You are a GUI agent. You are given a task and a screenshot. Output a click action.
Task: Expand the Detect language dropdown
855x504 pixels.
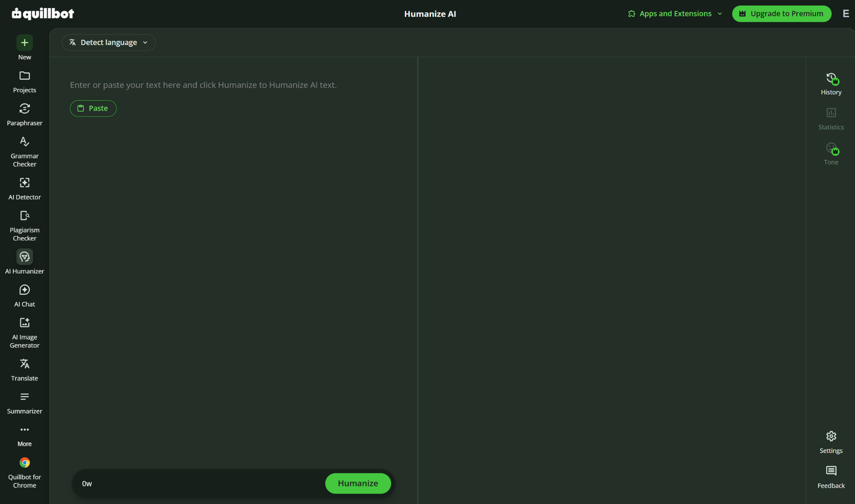click(109, 42)
